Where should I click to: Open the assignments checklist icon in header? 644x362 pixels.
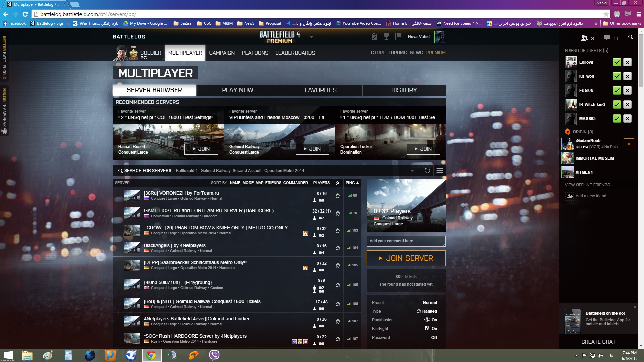tap(374, 37)
